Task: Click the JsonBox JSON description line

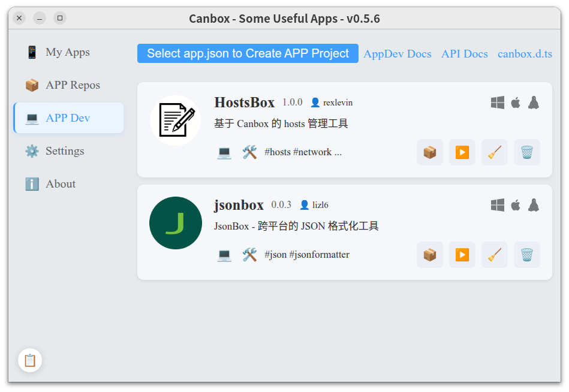Action: [296, 227]
